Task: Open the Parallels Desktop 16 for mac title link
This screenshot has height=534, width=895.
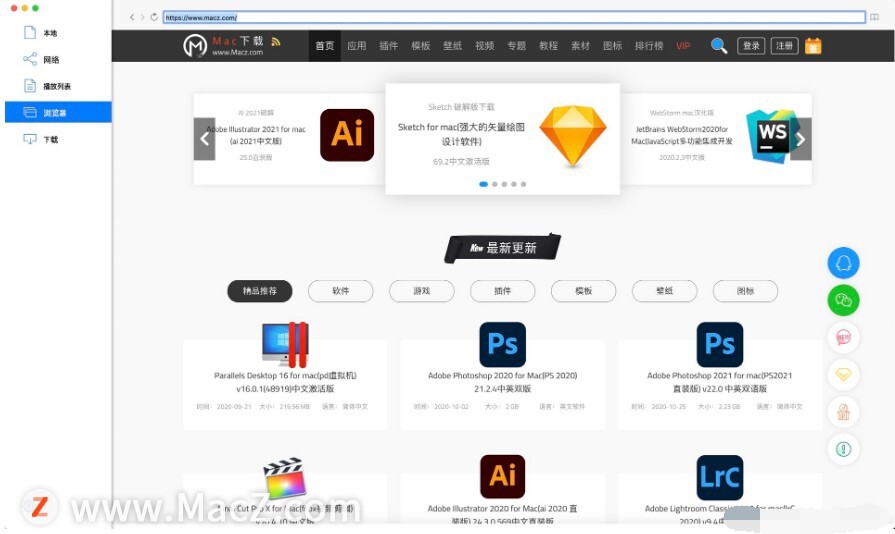Action: coord(285,382)
